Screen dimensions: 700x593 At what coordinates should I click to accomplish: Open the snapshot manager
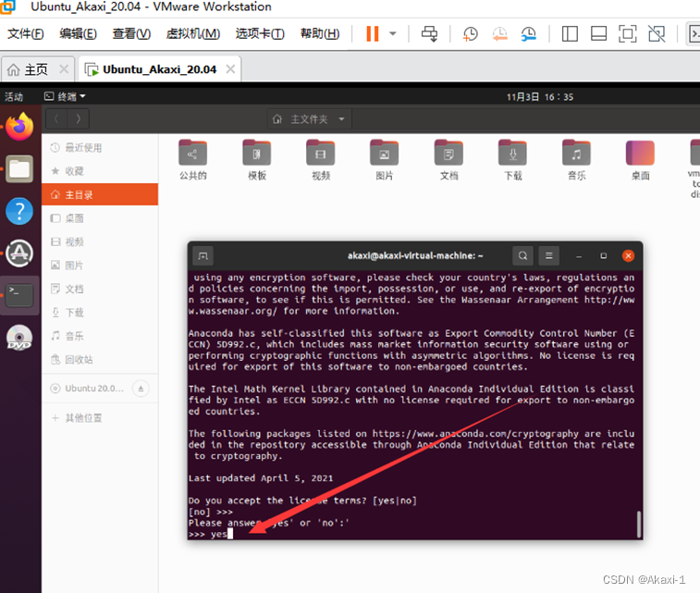coord(529,34)
